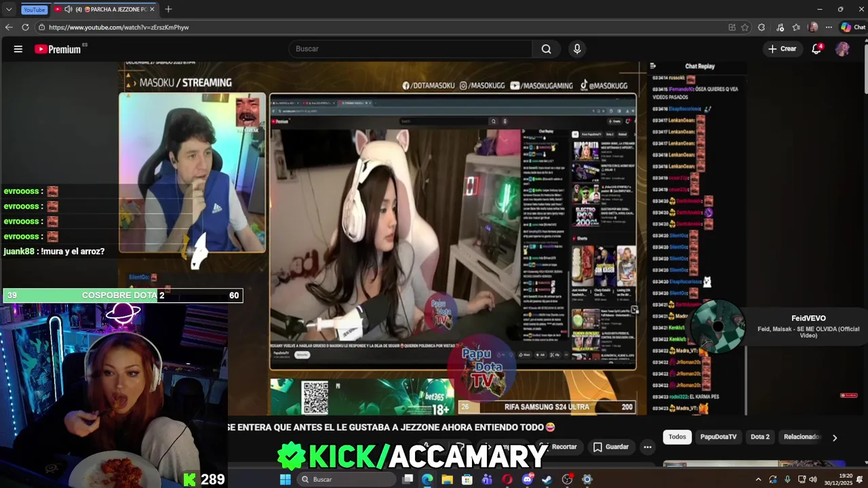Click the search magnifier button
Image resolution: width=868 pixels, height=488 pixels.
(546, 49)
